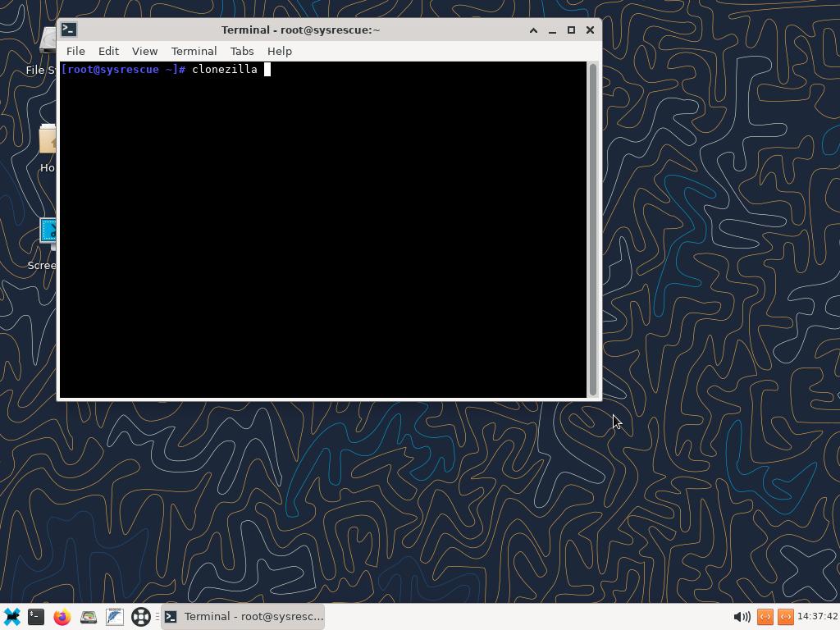Open the feather text editor launcher

115,616
